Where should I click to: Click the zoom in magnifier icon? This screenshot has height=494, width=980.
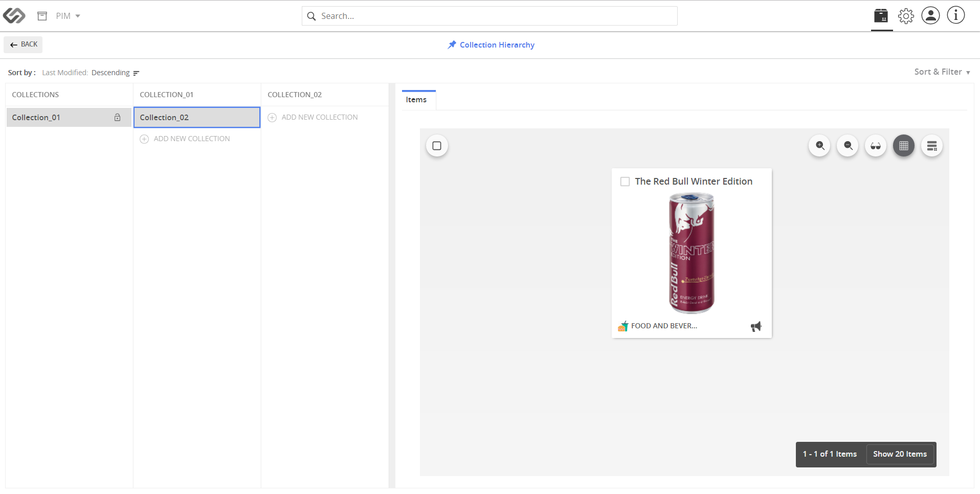(819, 146)
